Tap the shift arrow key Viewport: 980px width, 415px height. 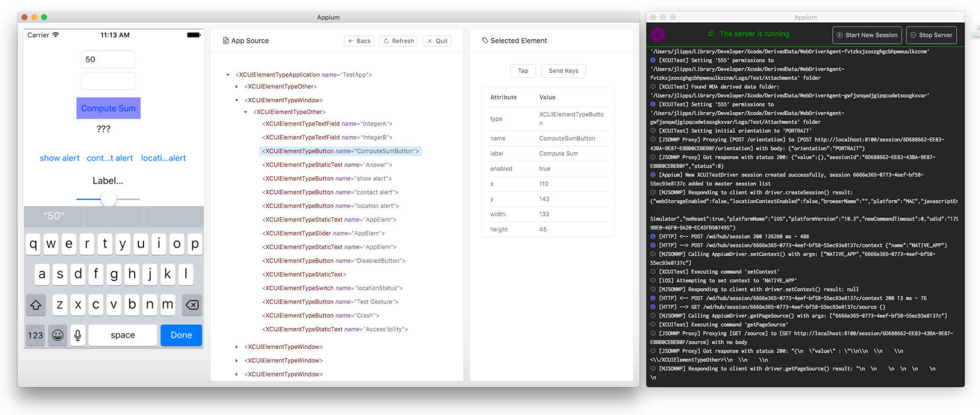point(36,304)
